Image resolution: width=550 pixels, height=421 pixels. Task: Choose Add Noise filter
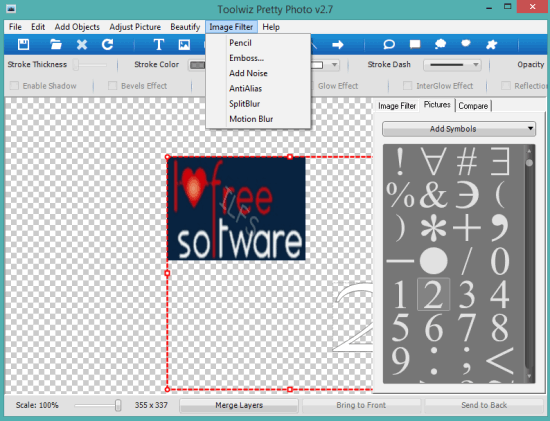coord(258,73)
